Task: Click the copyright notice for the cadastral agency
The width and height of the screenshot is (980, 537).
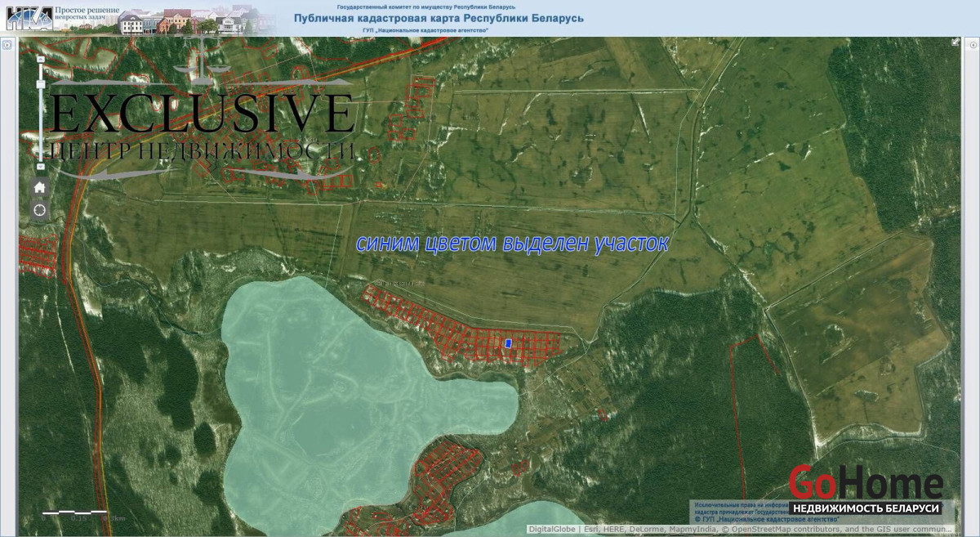Action: pos(768,519)
